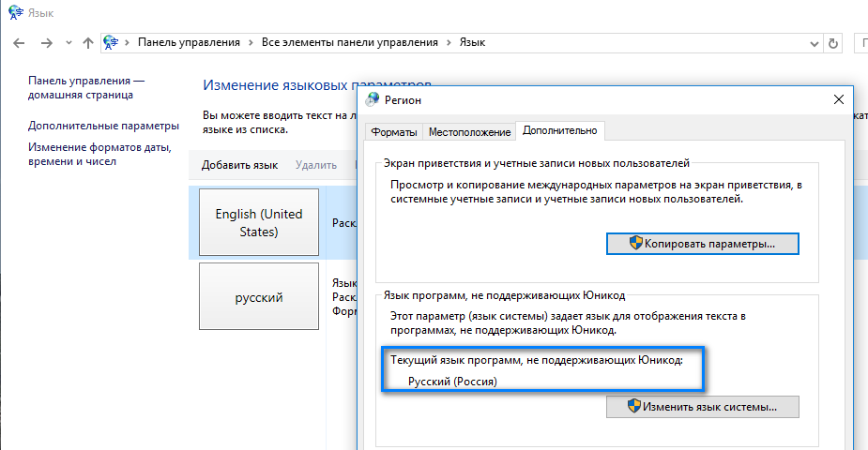The image size is (868, 450).
Task: Close the Регион dialog
Action: 838,99
